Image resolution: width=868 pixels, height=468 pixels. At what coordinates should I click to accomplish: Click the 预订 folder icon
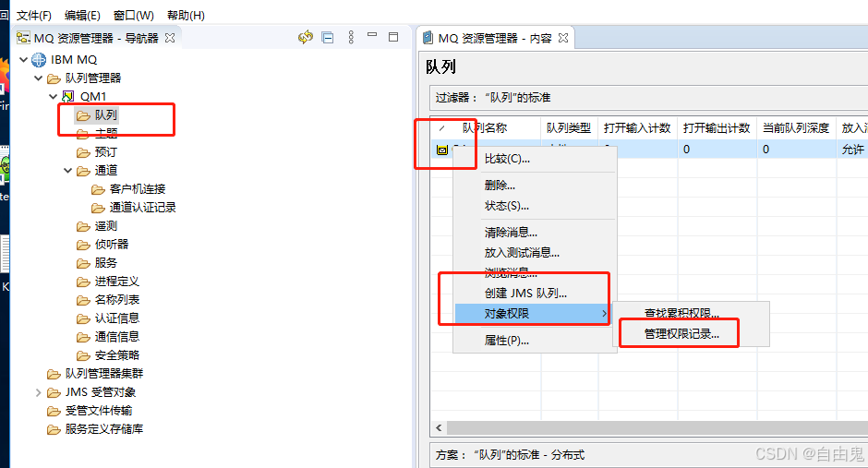tap(83, 152)
